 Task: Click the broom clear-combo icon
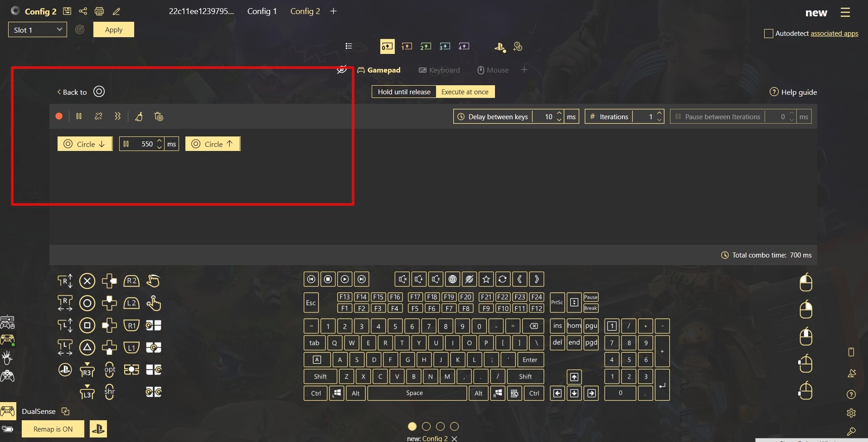pyautogui.click(x=139, y=117)
